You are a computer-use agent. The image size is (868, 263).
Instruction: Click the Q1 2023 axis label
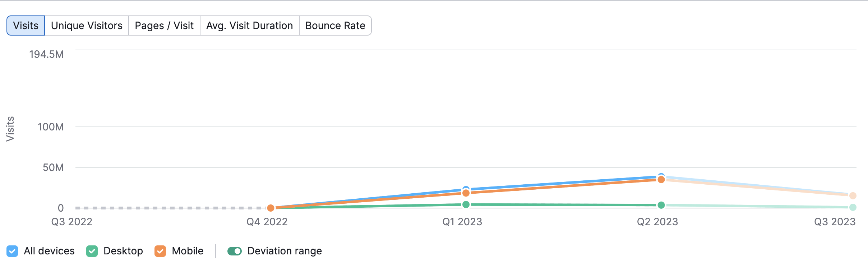tap(462, 222)
